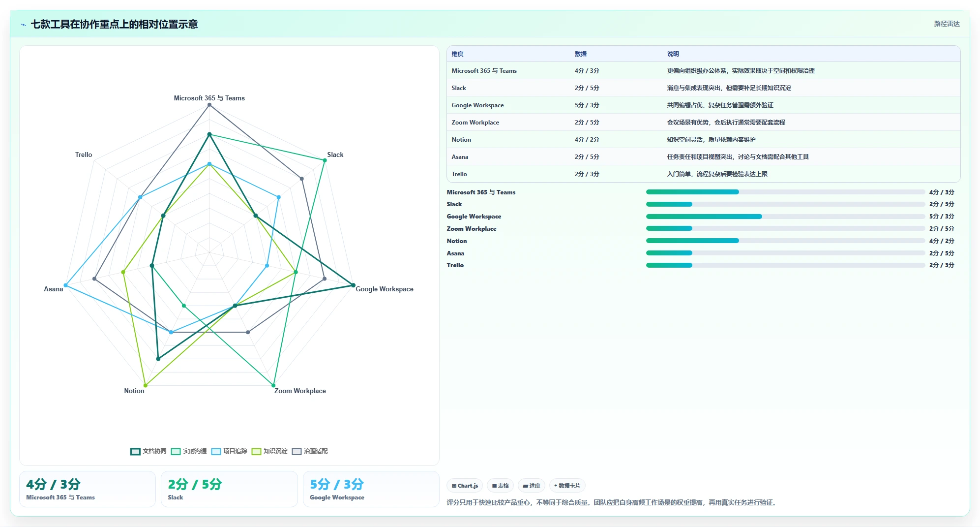The image size is (980, 527).
Task: Click the footnote text starting 评分只用于
Action: click(612, 502)
